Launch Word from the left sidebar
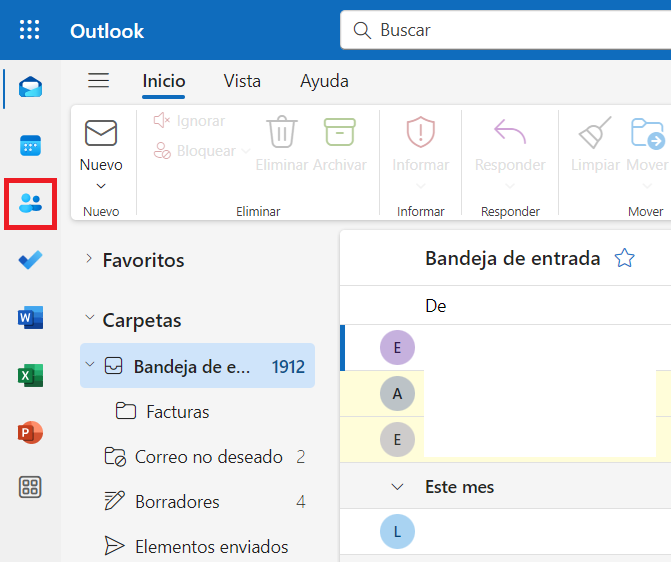The width and height of the screenshot is (671, 562). click(30, 318)
